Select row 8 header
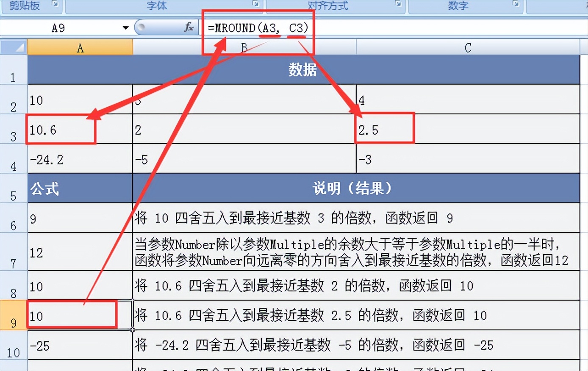 coord(14,286)
